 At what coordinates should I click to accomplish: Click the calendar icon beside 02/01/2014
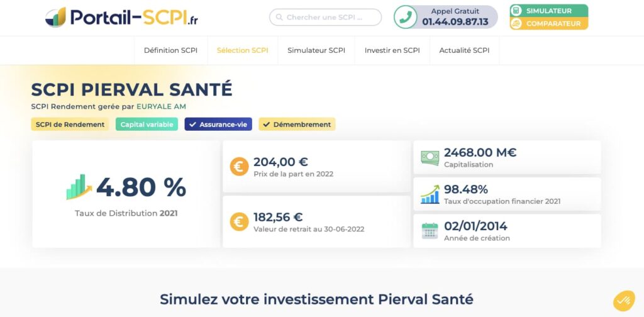pyautogui.click(x=430, y=231)
